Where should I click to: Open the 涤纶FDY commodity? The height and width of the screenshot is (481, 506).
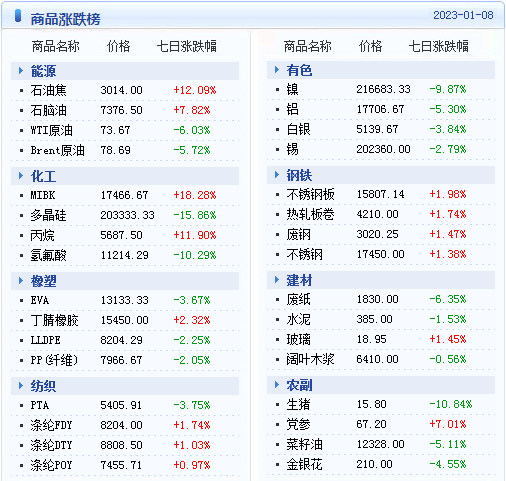[51, 425]
